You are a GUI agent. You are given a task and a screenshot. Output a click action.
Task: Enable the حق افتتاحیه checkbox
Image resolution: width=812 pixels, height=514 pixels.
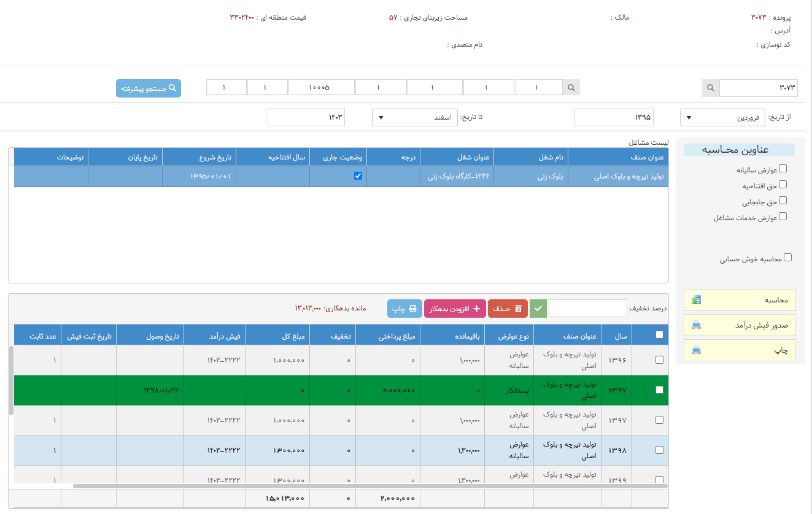coord(783,185)
